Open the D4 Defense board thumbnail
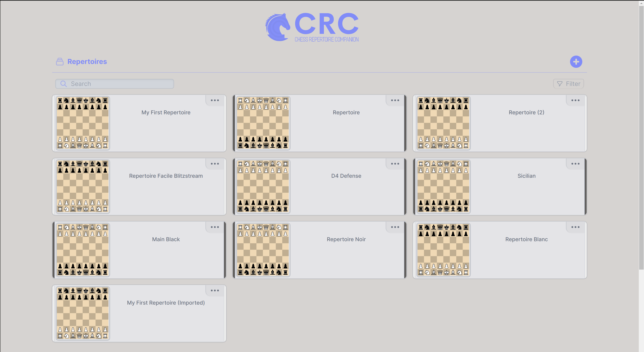Viewport: 644px width, 352px height. (263, 187)
